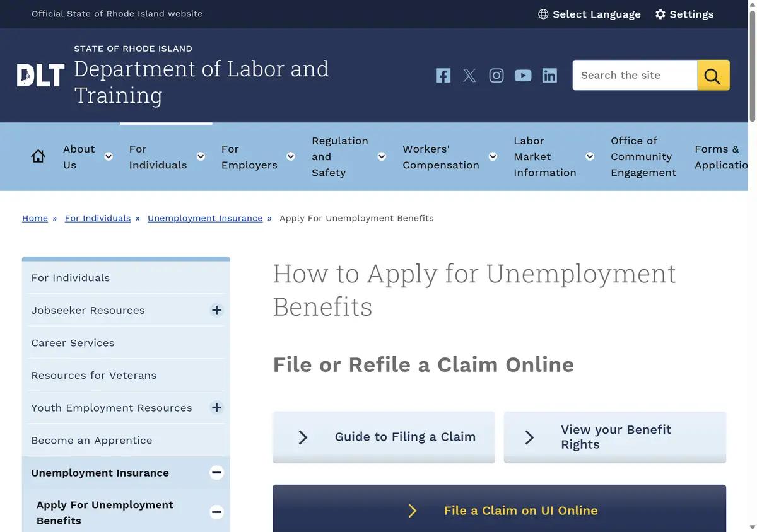
Task: Open the Instagram social icon
Action: point(496,76)
